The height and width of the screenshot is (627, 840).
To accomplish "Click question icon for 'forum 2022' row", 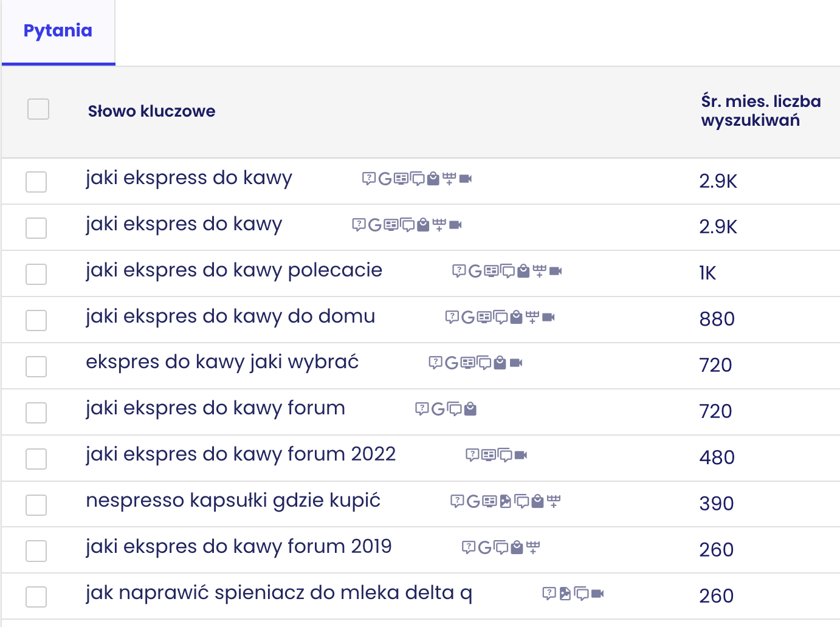I will (472, 455).
